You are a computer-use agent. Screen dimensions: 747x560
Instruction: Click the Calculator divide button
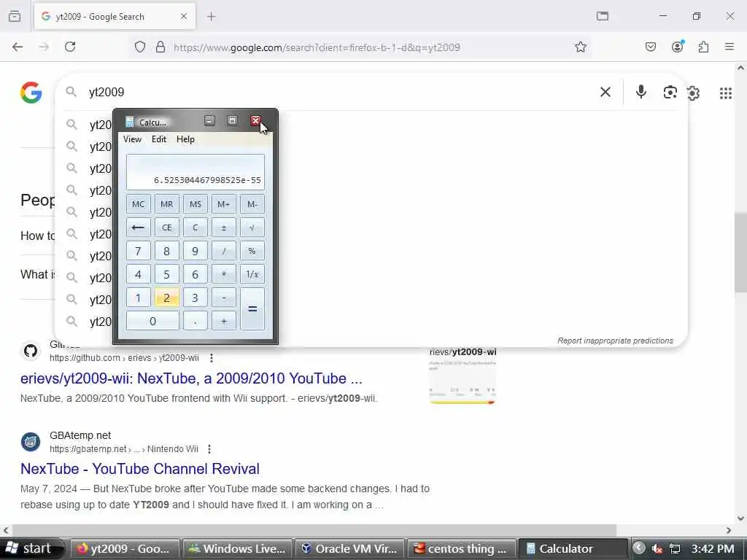pos(223,251)
